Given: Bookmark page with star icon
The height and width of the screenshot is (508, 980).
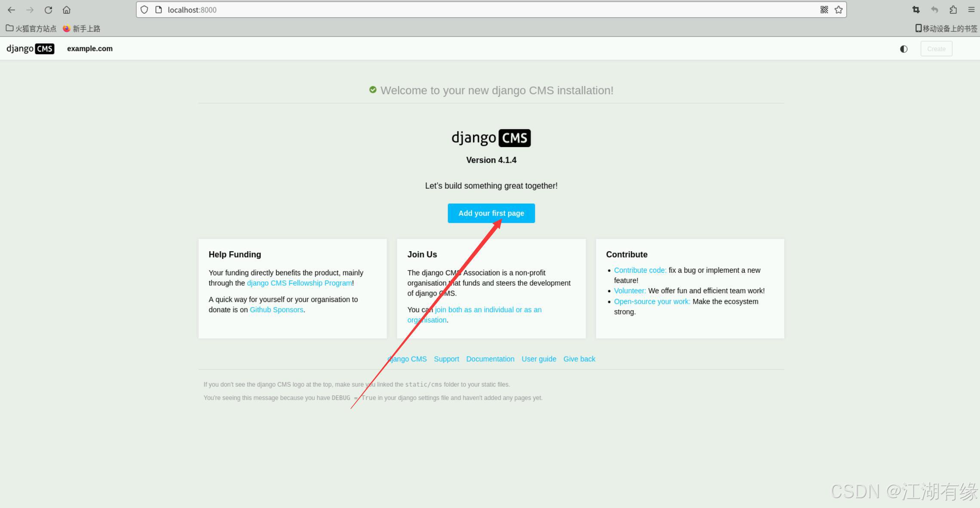Looking at the screenshot, I should 839,10.
